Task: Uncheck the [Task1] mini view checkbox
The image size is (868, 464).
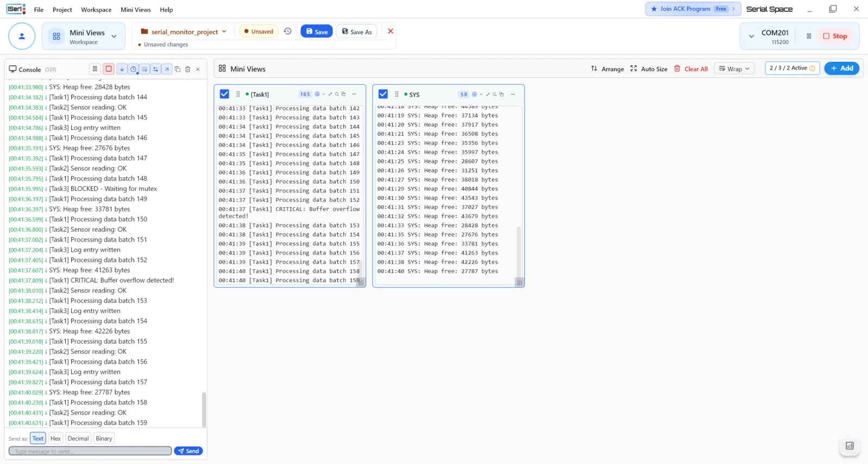Action: (x=224, y=94)
